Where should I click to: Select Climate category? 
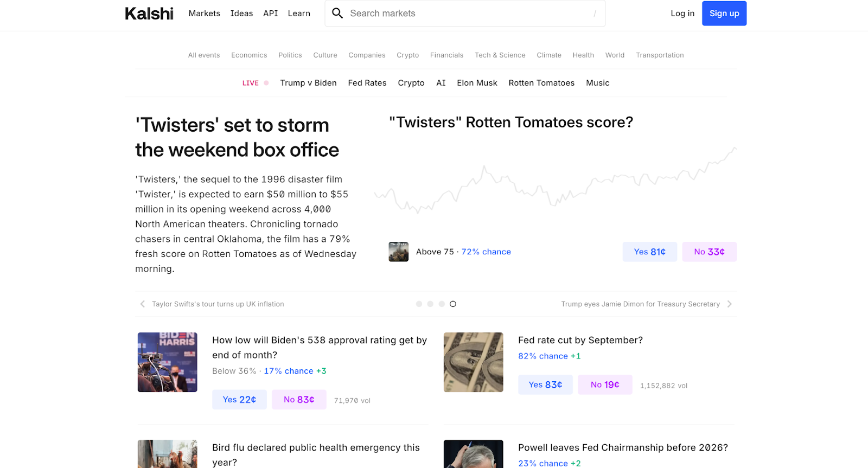[x=549, y=55]
